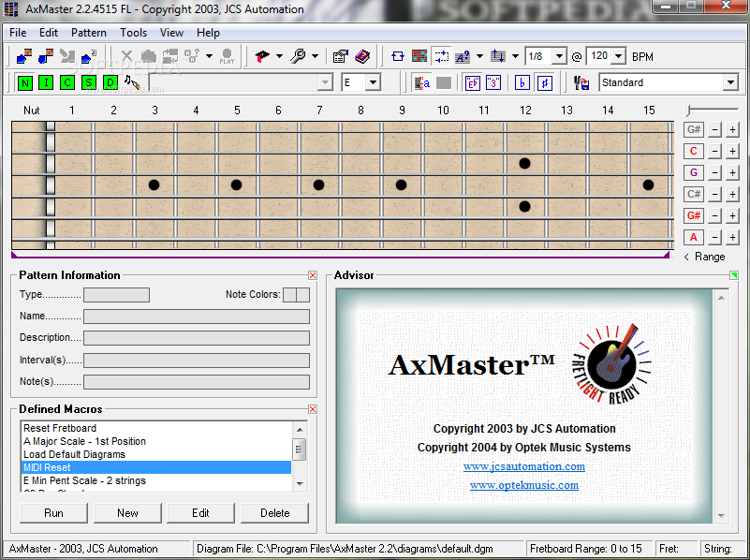Open the properties sheet icon
Viewport: 750px width, 560px height.
click(x=340, y=56)
